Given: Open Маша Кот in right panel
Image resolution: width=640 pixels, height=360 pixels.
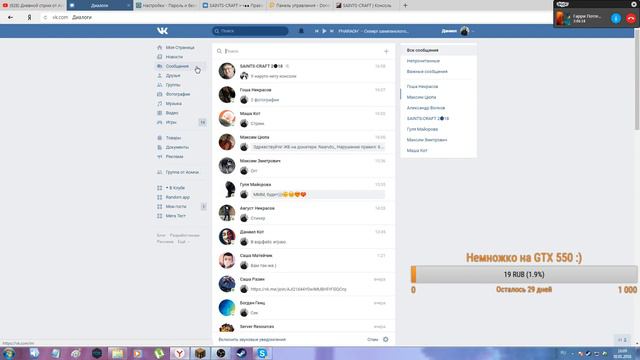Looking at the screenshot, I should point(438,151).
